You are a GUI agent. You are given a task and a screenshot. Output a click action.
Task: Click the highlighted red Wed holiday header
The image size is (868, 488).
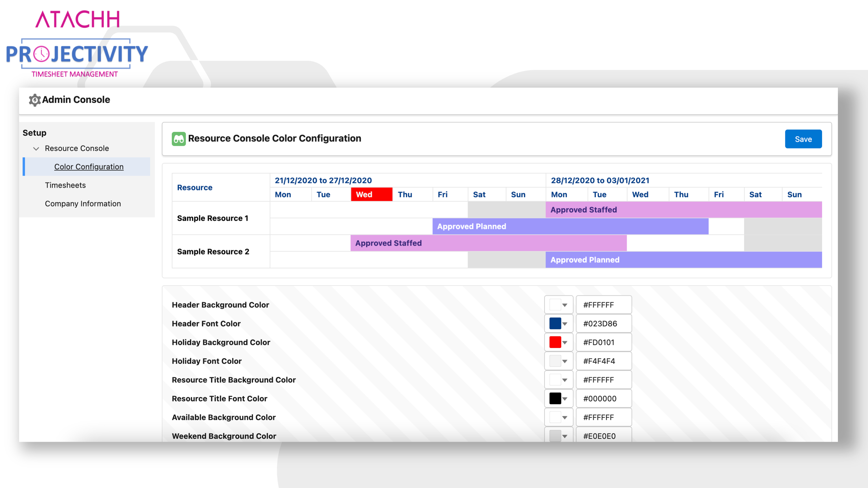click(371, 194)
